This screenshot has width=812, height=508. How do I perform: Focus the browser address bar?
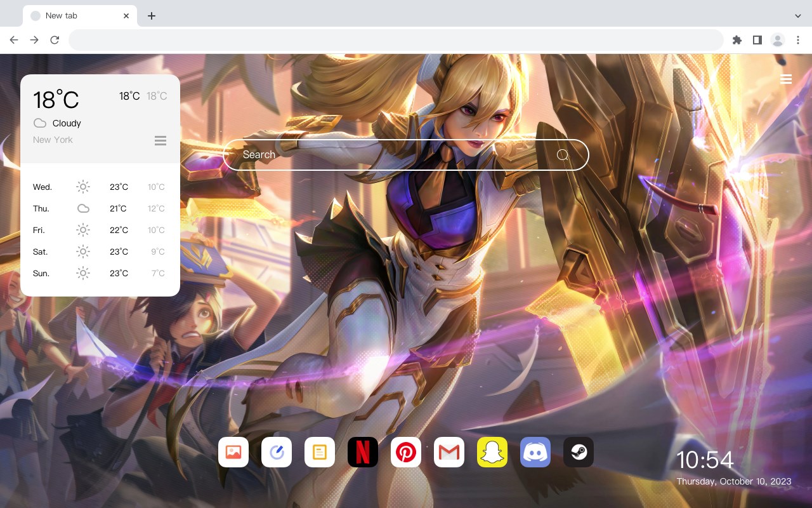396,40
